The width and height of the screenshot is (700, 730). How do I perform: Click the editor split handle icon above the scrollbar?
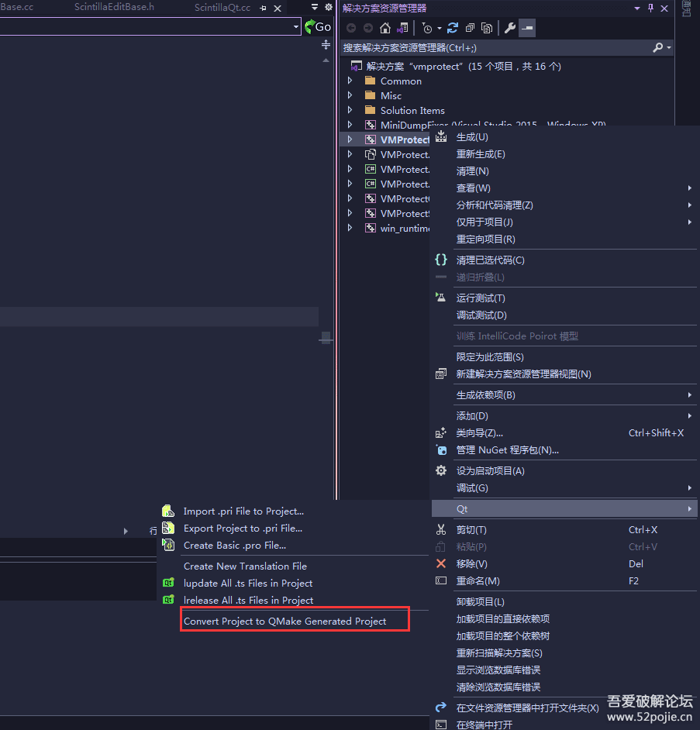tap(326, 45)
